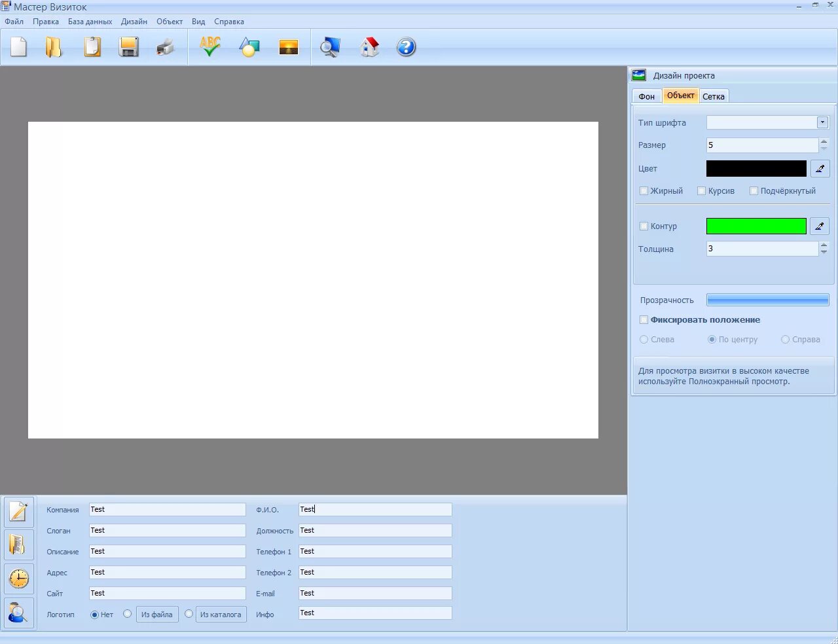Screen dimensions: 838x644
Task: Open the Объект menu
Action: pyautogui.click(x=170, y=22)
